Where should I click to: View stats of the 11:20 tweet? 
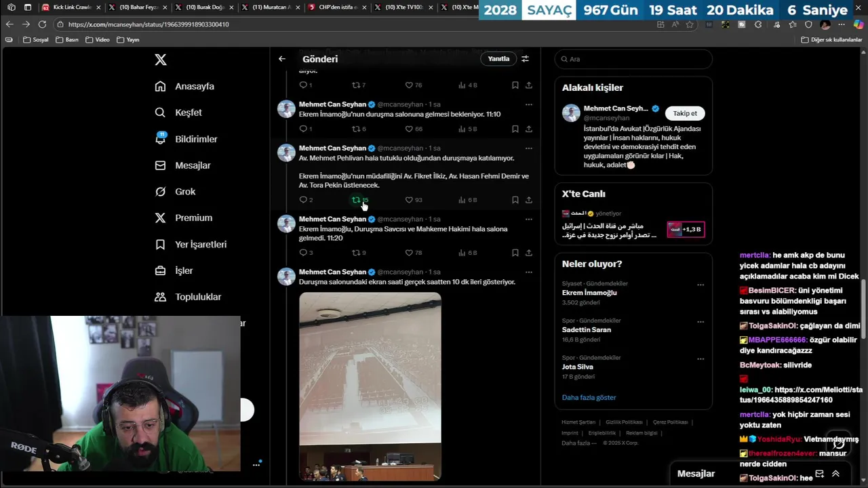pos(467,253)
